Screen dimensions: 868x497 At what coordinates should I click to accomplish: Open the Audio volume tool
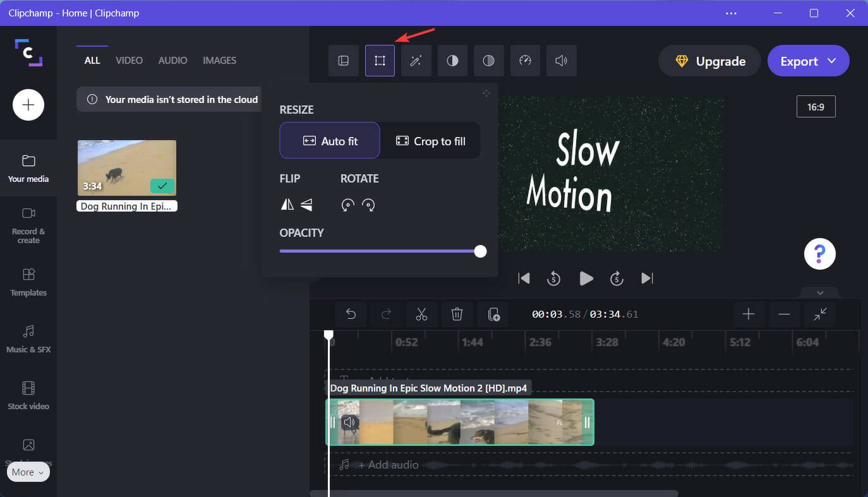(x=561, y=61)
